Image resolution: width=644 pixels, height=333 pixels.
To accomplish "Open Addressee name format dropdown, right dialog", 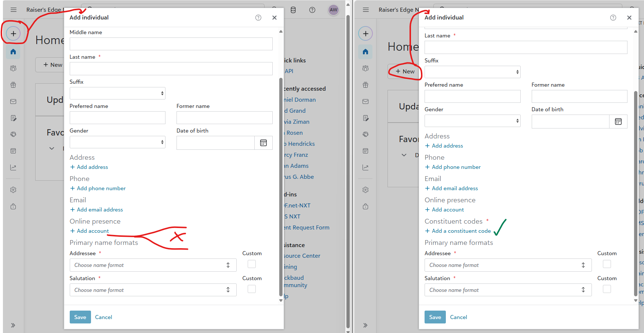I will 508,265.
